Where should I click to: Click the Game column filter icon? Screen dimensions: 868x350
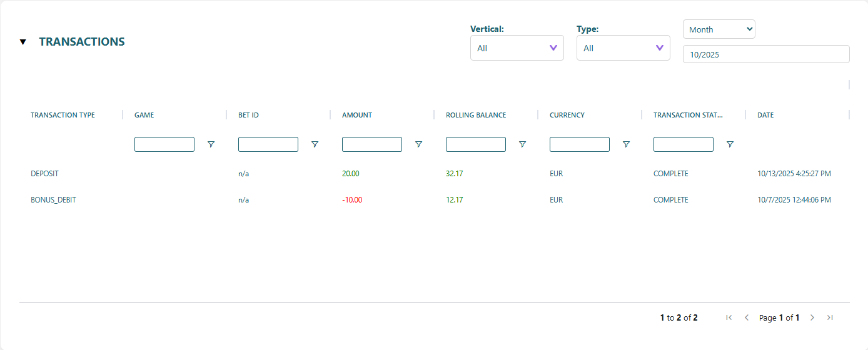[x=211, y=144]
